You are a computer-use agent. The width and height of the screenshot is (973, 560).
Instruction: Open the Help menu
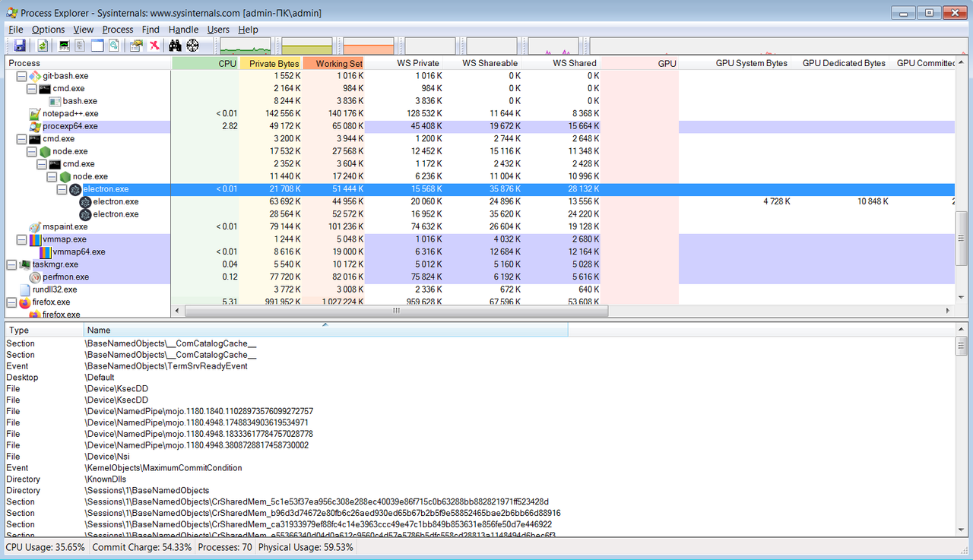pos(248,30)
